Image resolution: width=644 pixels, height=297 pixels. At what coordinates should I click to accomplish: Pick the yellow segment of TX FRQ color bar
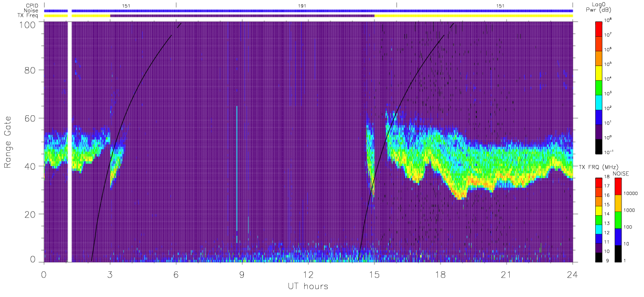click(x=599, y=211)
